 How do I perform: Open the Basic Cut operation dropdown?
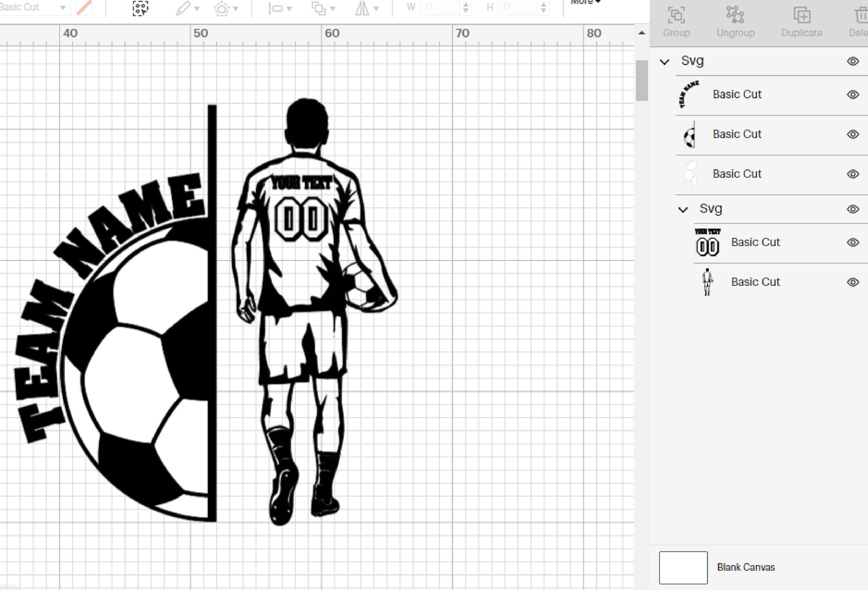34,7
